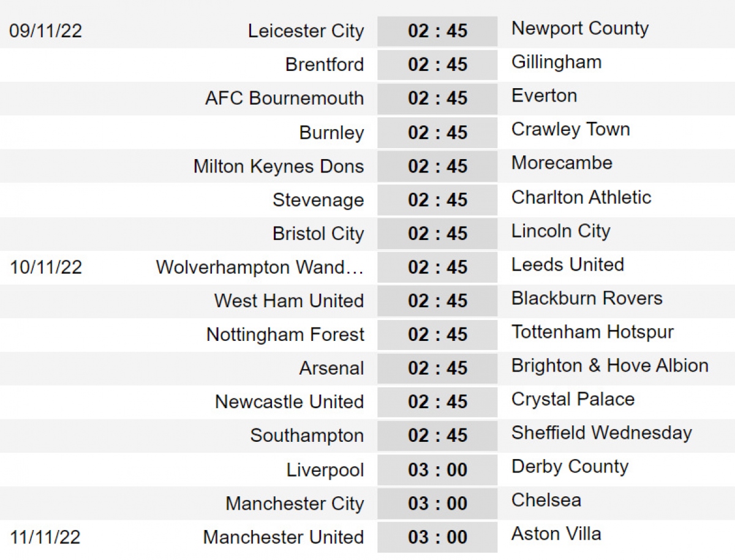Click the truncated Wolverhampton Wanderers name
Screen dimensions: 735x560
pyautogui.click(x=260, y=267)
